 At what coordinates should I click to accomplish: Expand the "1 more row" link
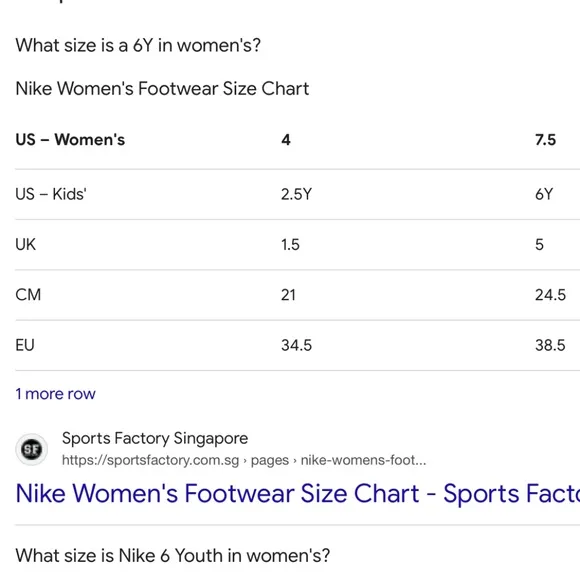point(55,394)
